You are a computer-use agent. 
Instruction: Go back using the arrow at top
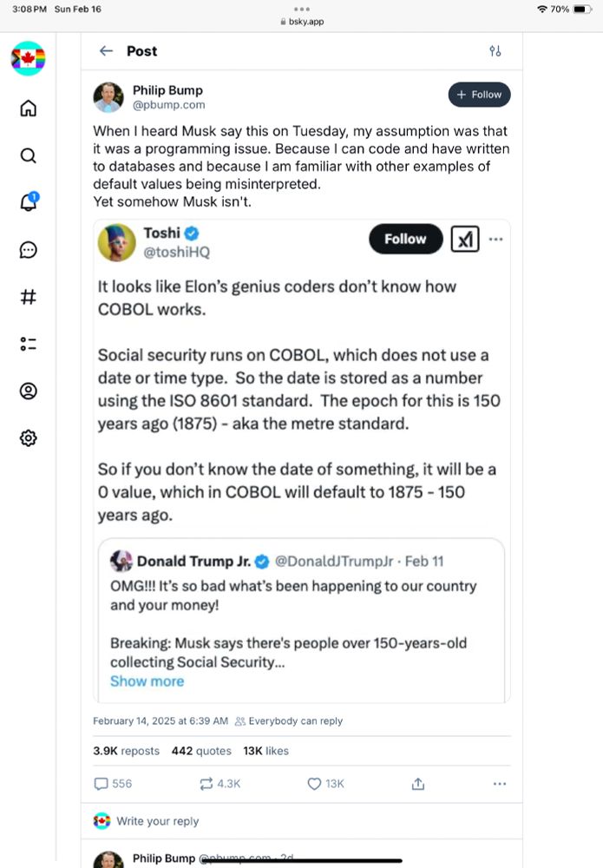tap(106, 51)
